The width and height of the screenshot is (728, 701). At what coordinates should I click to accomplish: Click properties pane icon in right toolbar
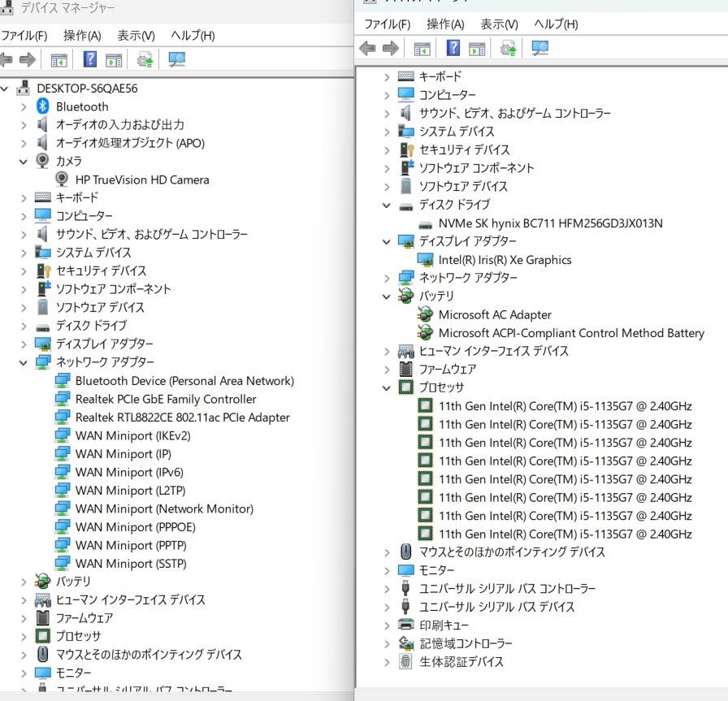(477, 48)
